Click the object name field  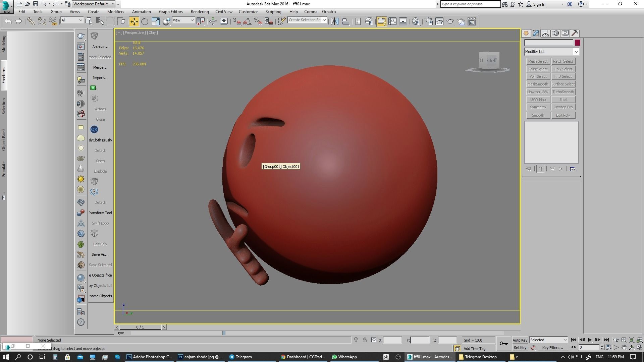click(549, 43)
